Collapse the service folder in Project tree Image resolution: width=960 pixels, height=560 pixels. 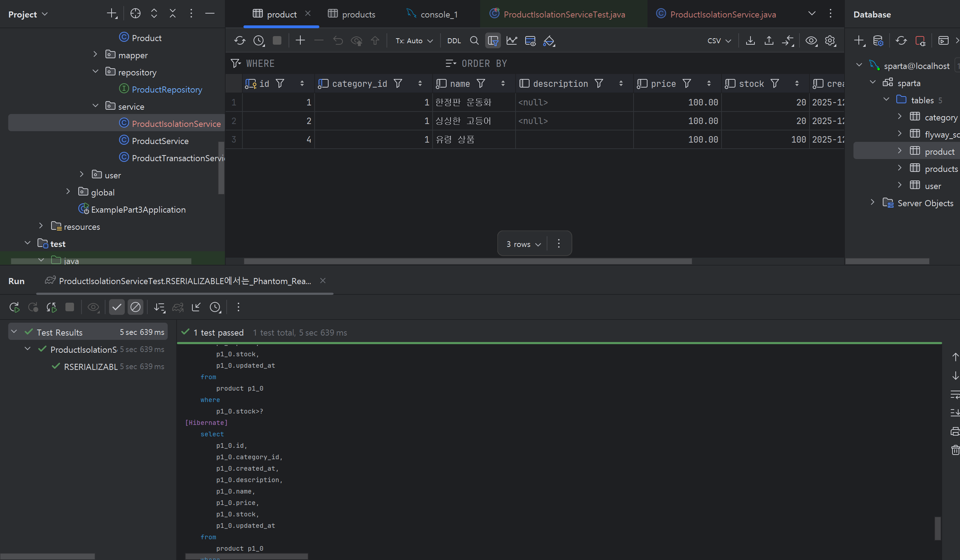(95, 106)
